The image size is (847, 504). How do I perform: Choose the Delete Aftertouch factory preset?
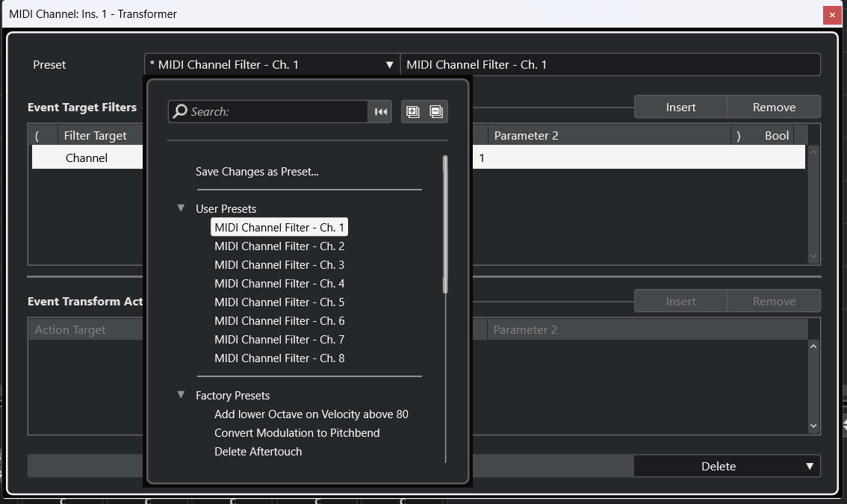(258, 451)
